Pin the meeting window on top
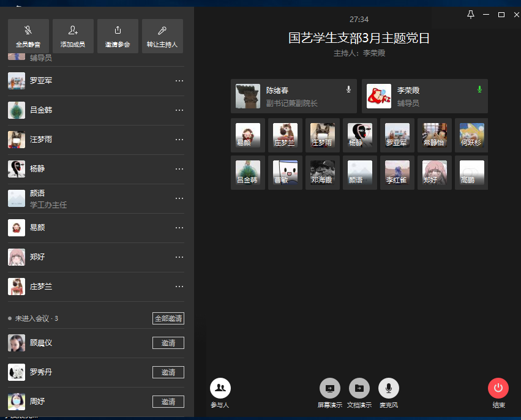The height and width of the screenshot is (420, 521). [x=470, y=14]
